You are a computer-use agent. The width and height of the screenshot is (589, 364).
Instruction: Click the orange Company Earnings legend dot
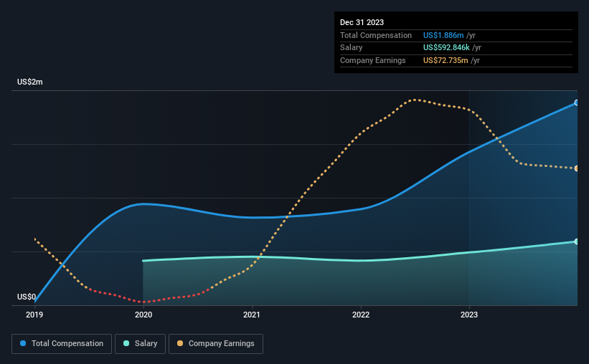tap(180, 343)
